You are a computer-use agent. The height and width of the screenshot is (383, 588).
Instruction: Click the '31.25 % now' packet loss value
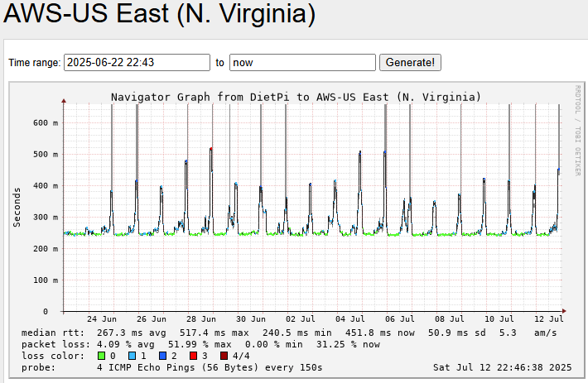pyautogui.click(x=348, y=344)
